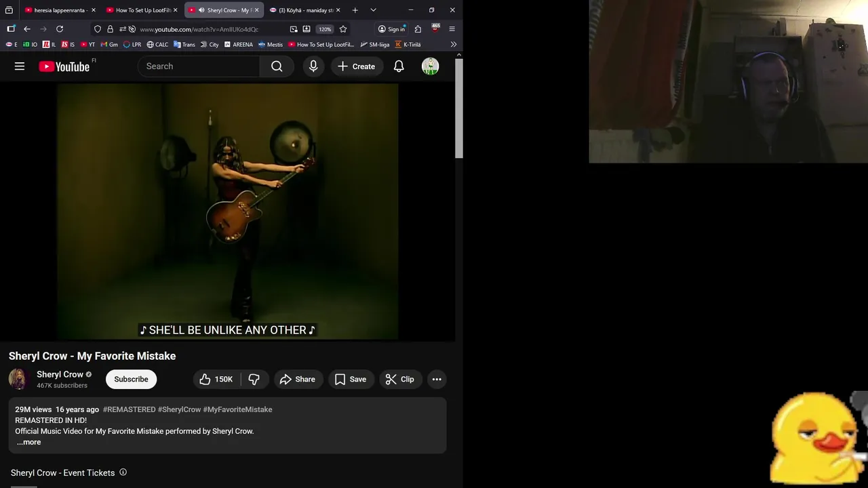Show tracking protection shield info
Image resolution: width=868 pixels, height=488 pixels.
click(x=98, y=29)
